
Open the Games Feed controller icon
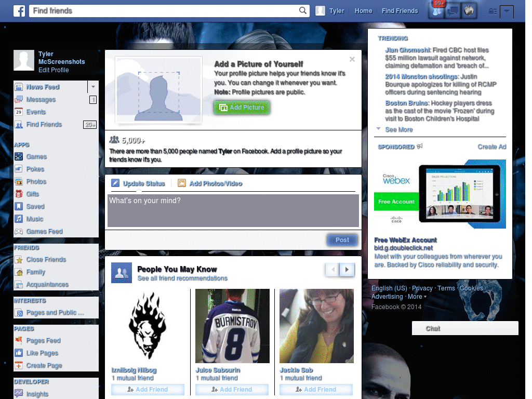point(19,231)
